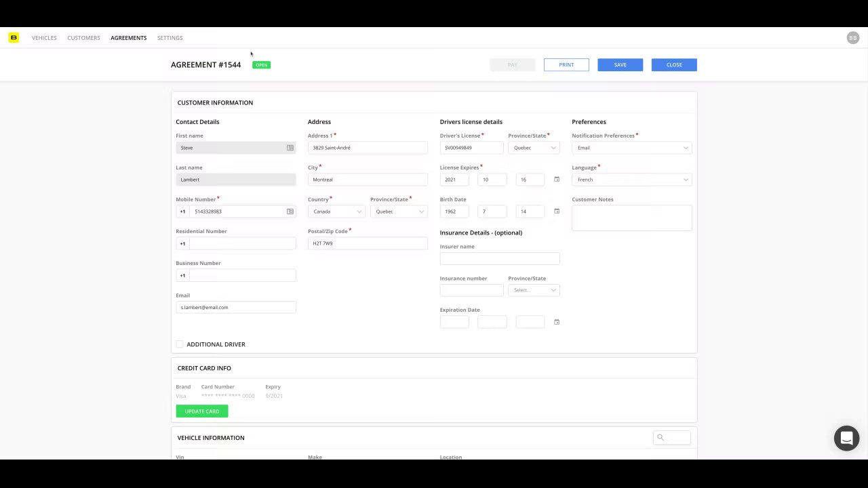This screenshot has height=488, width=868.
Task: Click the vehicle search input box
Action: tap(671, 437)
